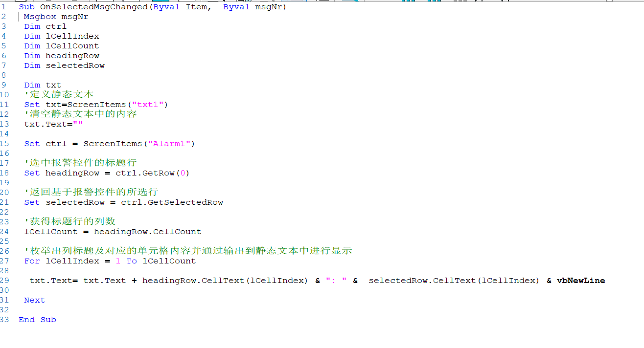This screenshot has width=644, height=348.
Task: Click the End Sub statement
Action: point(37,320)
